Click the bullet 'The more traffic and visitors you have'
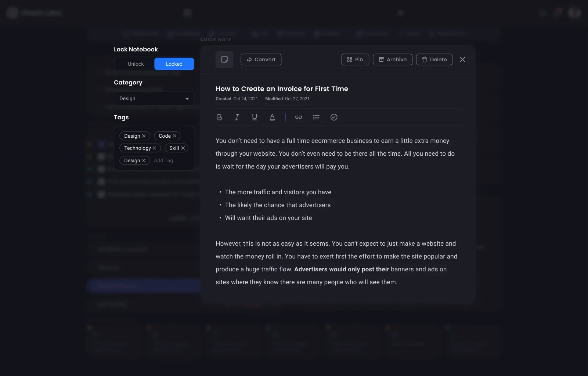Image resolution: width=588 pixels, height=376 pixels. pos(278,192)
